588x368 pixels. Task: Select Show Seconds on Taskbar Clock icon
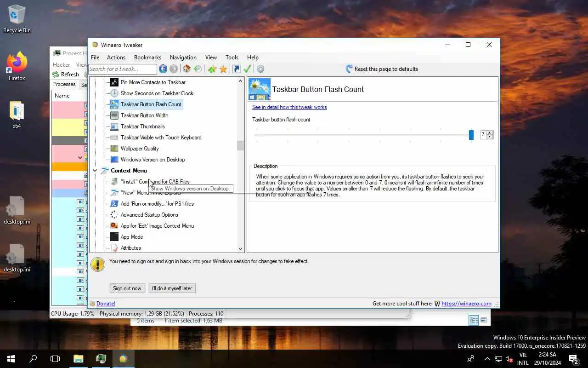114,93
